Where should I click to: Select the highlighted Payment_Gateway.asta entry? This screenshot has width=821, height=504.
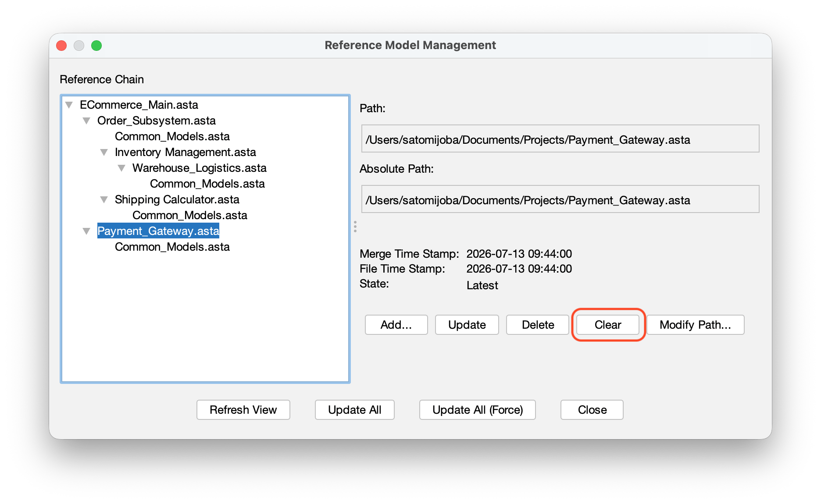click(x=158, y=231)
